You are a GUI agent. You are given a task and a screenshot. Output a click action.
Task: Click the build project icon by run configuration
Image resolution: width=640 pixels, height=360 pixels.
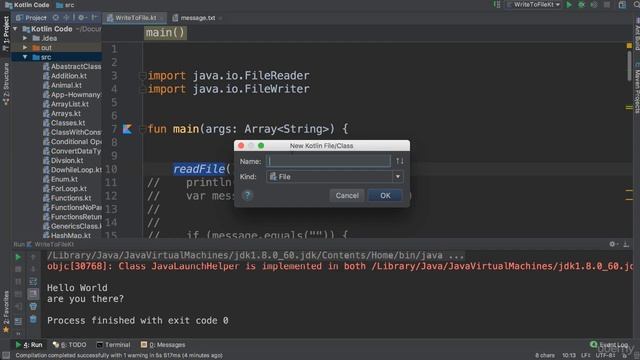point(497,5)
